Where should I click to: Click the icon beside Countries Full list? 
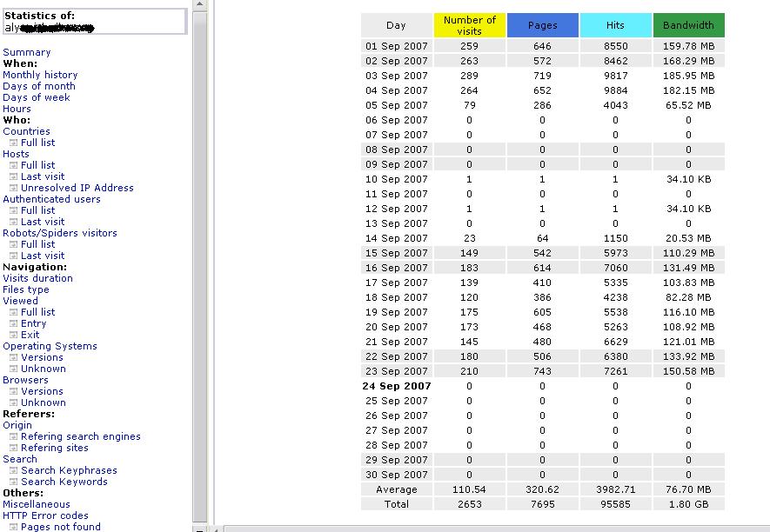[x=14, y=143]
